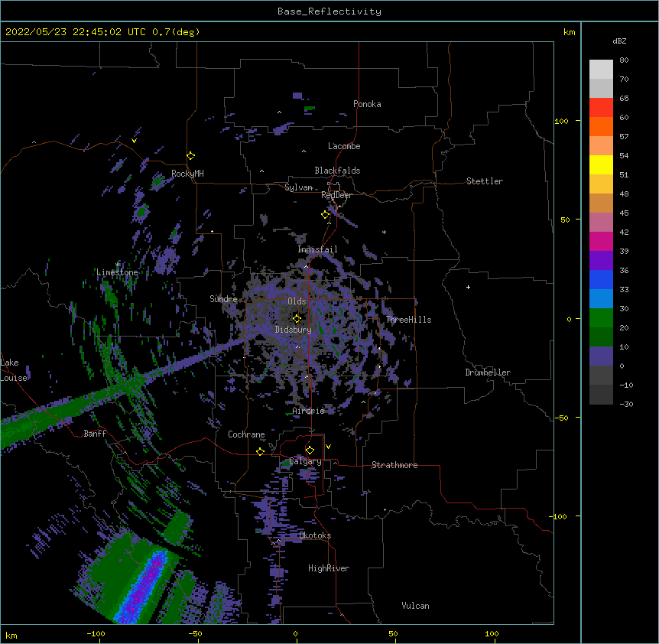Click the HighRiver label
The image size is (659, 644).
pyautogui.click(x=329, y=568)
